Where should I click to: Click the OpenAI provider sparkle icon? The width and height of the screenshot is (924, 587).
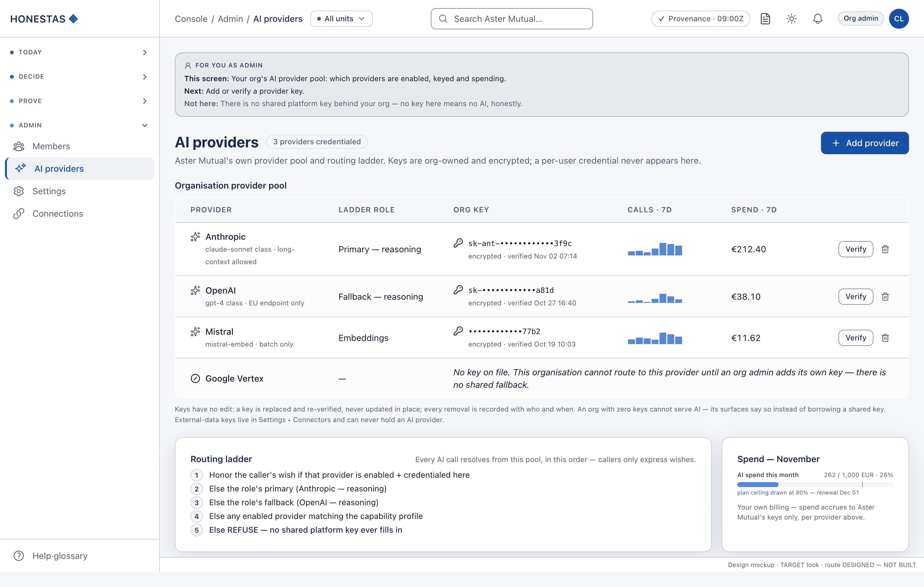195,290
